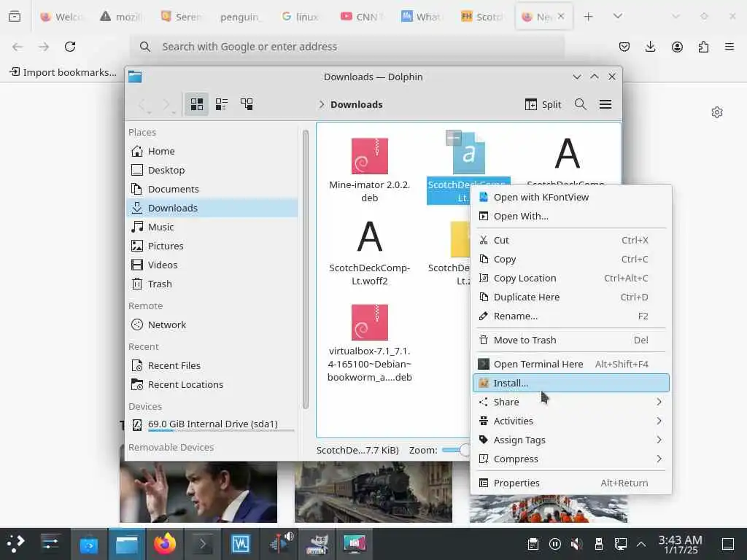Open Network under Remote
Image resolution: width=747 pixels, height=560 pixels.
tap(212, 324)
